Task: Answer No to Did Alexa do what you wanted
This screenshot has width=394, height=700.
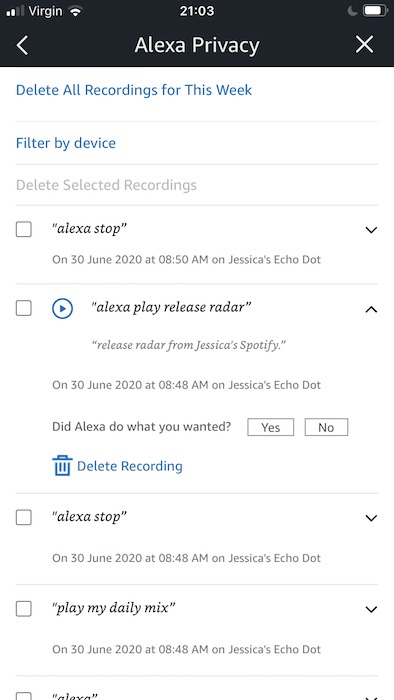Action: pyautogui.click(x=326, y=427)
